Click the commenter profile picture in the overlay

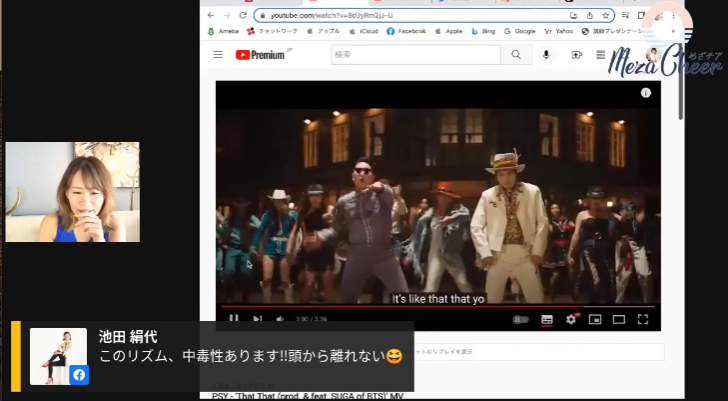(58, 356)
